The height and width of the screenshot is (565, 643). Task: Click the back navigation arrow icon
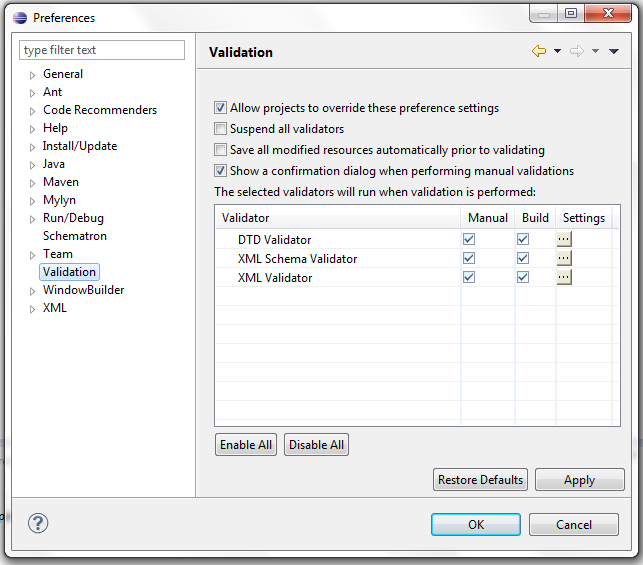click(x=539, y=51)
